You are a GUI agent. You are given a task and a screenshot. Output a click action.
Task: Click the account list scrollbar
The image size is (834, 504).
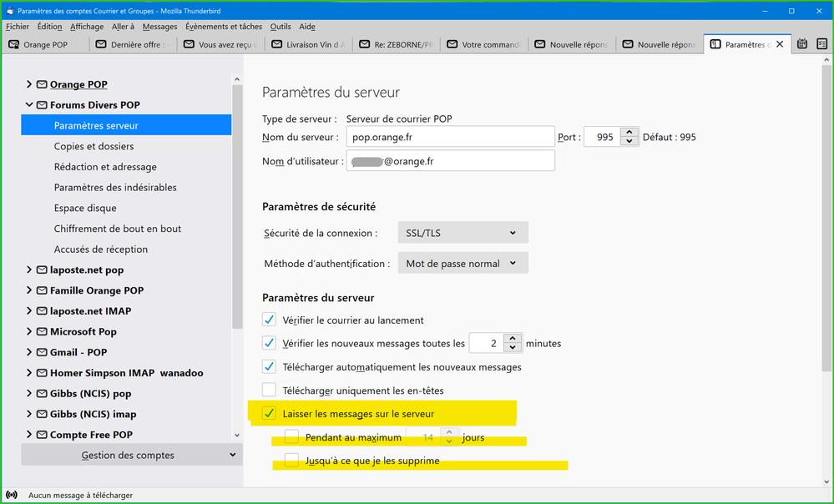point(237,207)
